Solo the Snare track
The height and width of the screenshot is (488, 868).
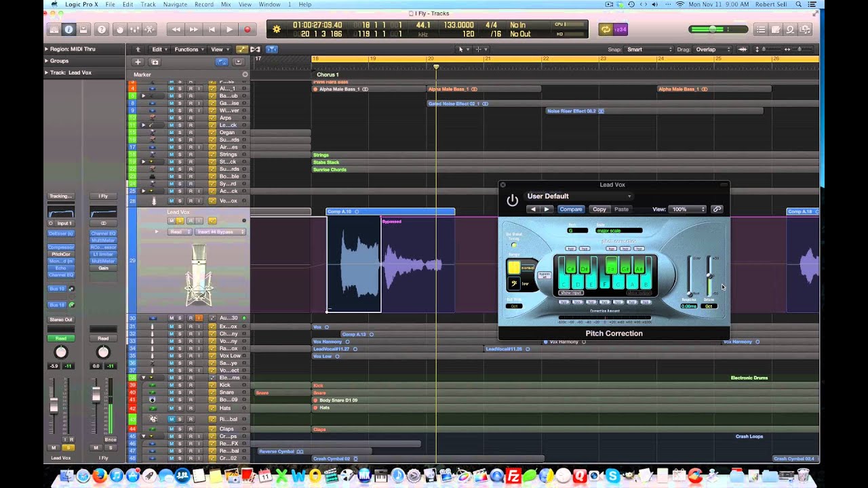181,392
